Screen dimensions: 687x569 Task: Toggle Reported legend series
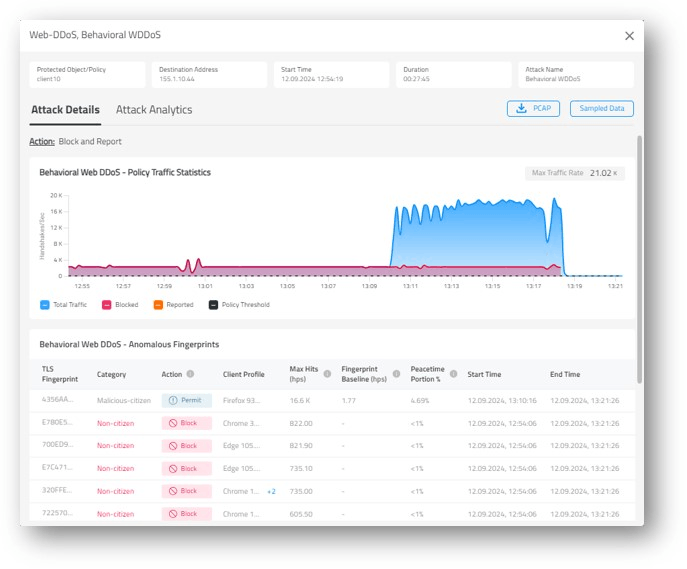[x=174, y=305]
